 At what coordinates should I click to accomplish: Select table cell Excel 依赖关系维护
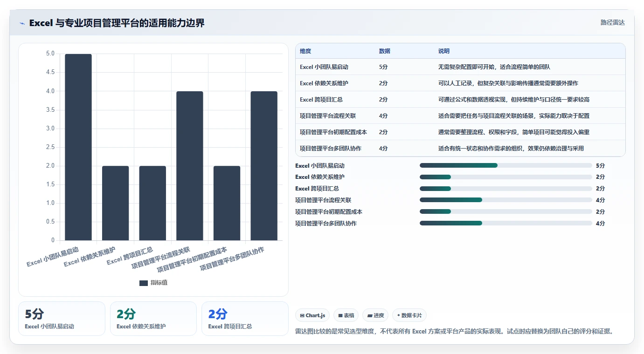coord(324,83)
